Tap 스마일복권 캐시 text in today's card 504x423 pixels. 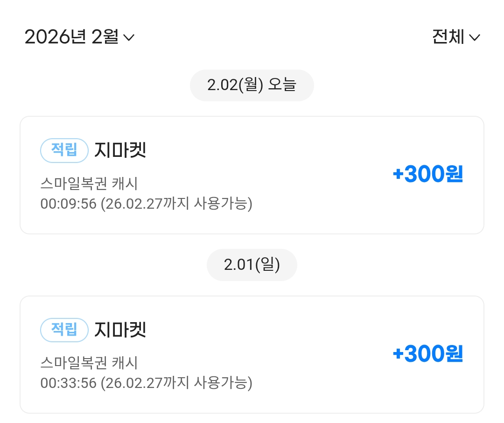(89, 183)
